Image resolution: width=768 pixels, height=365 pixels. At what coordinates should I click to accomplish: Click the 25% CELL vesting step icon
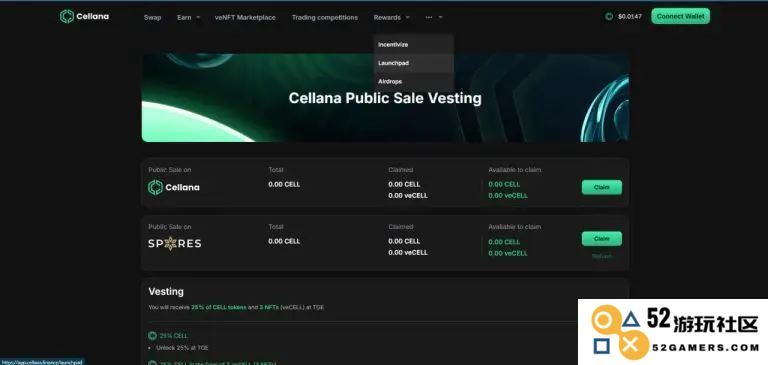point(152,336)
